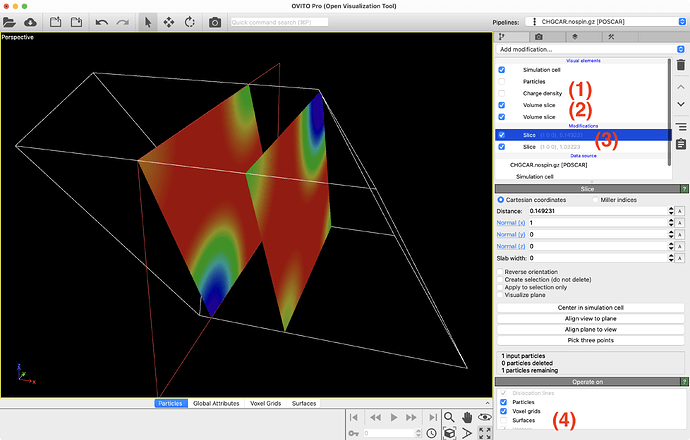This screenshot has height=440, width=690.
Task: Jump to the first animation frame
Action: click(354, 417)
